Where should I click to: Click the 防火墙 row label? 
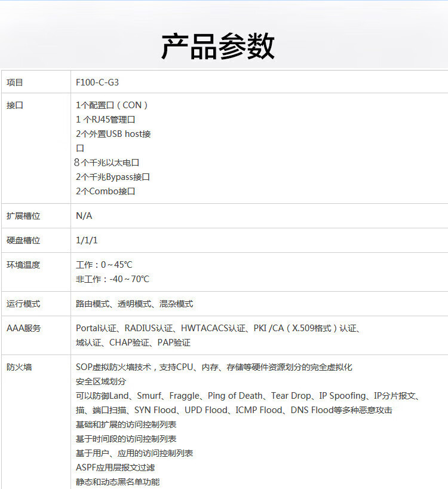(x=19, y=367)
